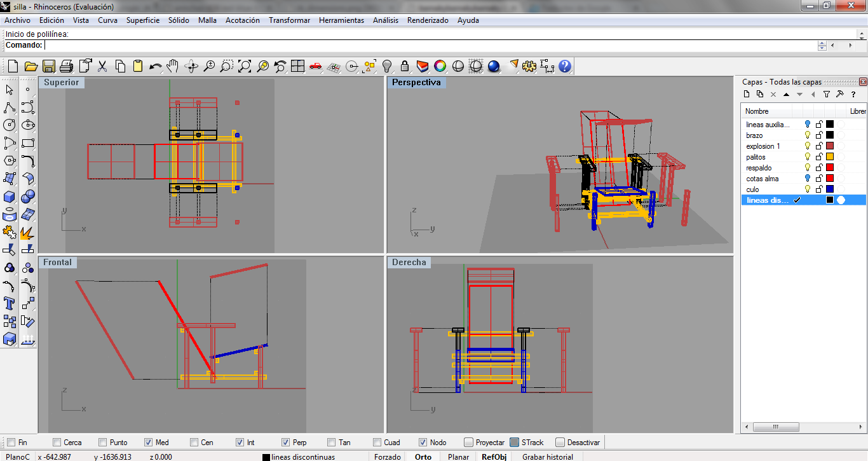Uncheck the Int object snap
Screen dimensions: 868x461
click(x=240, y=443)
